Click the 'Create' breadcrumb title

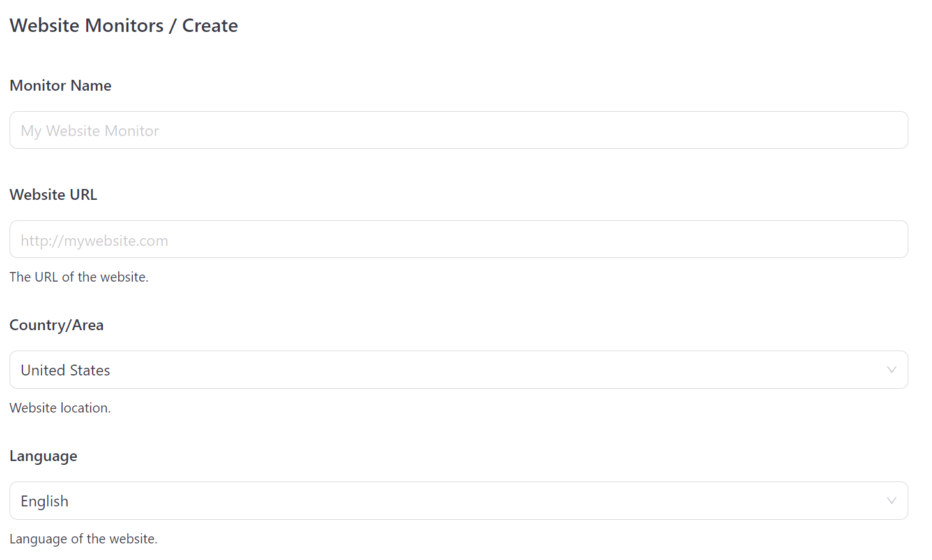(x=210, y=26)
